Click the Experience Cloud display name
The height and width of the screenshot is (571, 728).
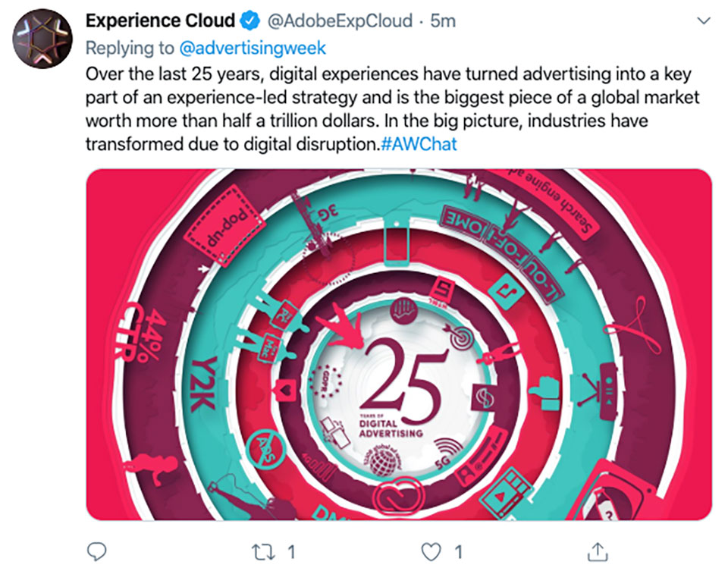pyautogui.click(x=160, y=21)
